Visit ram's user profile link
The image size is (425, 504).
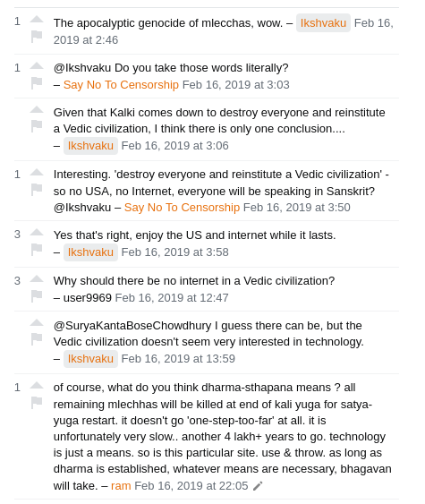tap(121, 486)
